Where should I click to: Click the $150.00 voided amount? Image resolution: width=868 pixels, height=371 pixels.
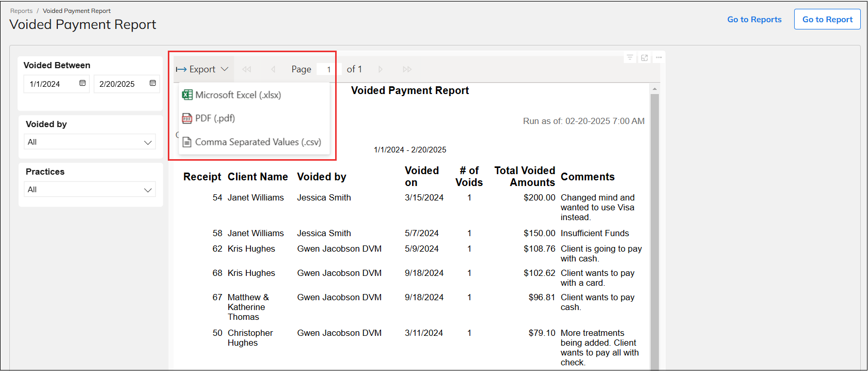coord(540,234)
